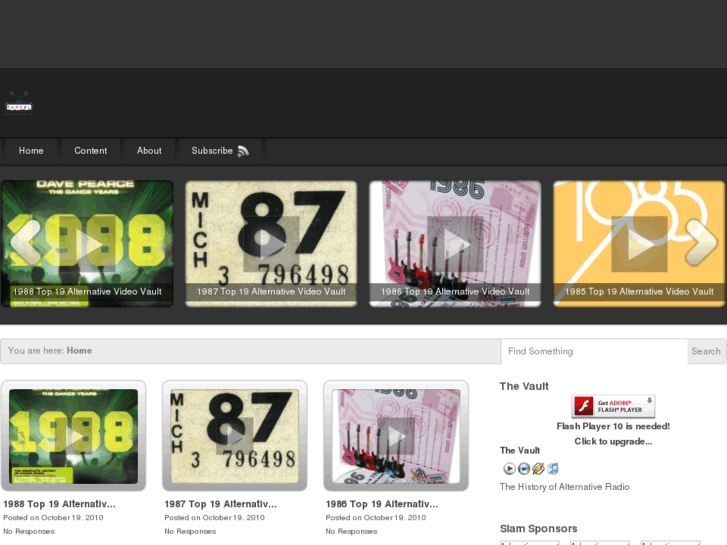Screen dimensions: 727x545
Task: Click the Find Something search field
Action: point(593,352)
